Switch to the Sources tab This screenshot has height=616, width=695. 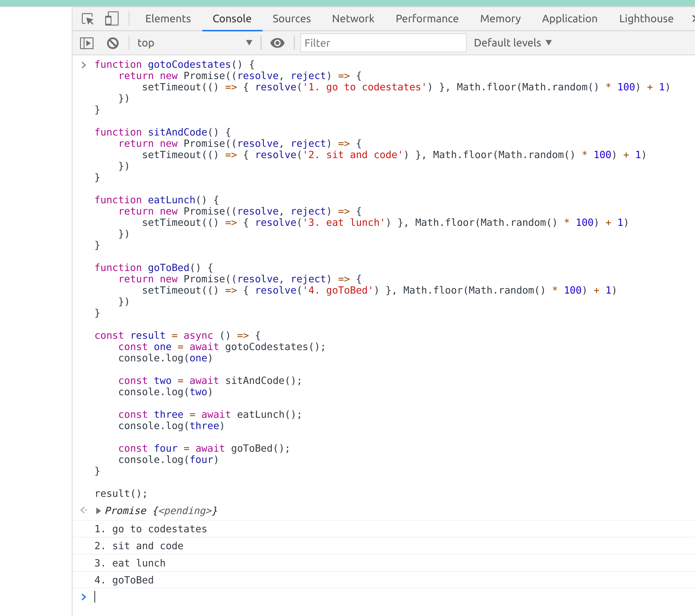tap(291, 19)
